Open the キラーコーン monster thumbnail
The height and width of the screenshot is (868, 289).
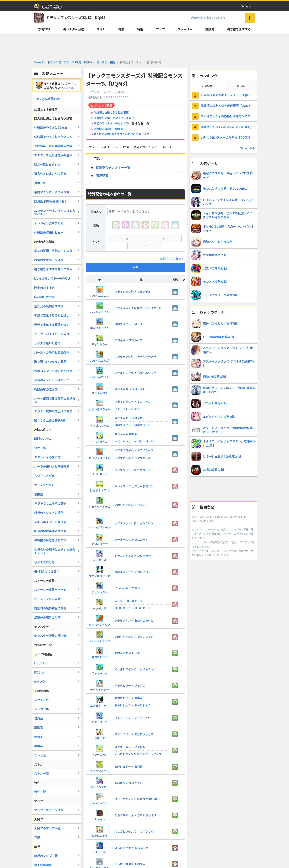click(99, 748)
